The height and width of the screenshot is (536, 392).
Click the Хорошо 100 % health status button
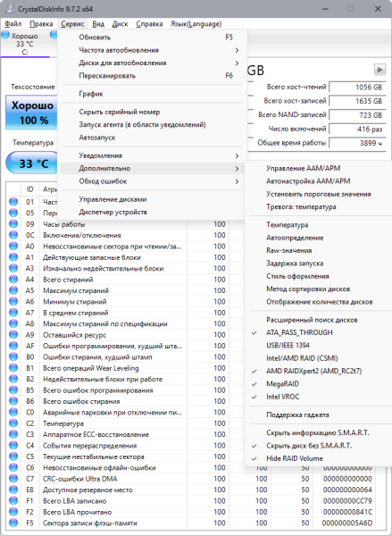point(31,113)
